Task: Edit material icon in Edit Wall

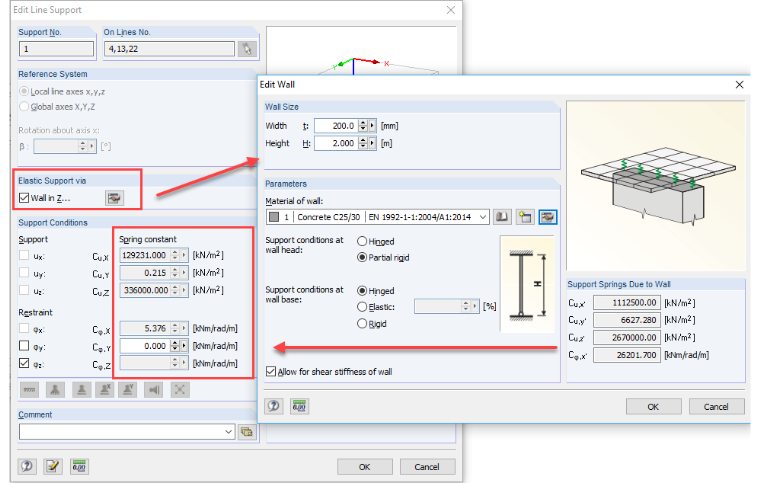Action: 548,217
